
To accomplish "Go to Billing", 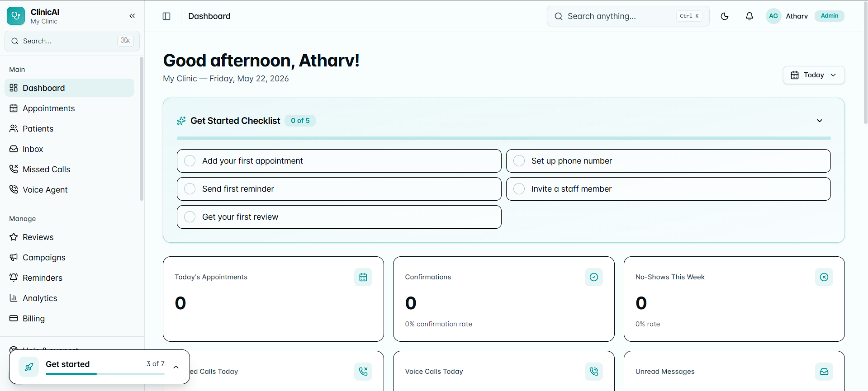I will [x=69, y=318].
